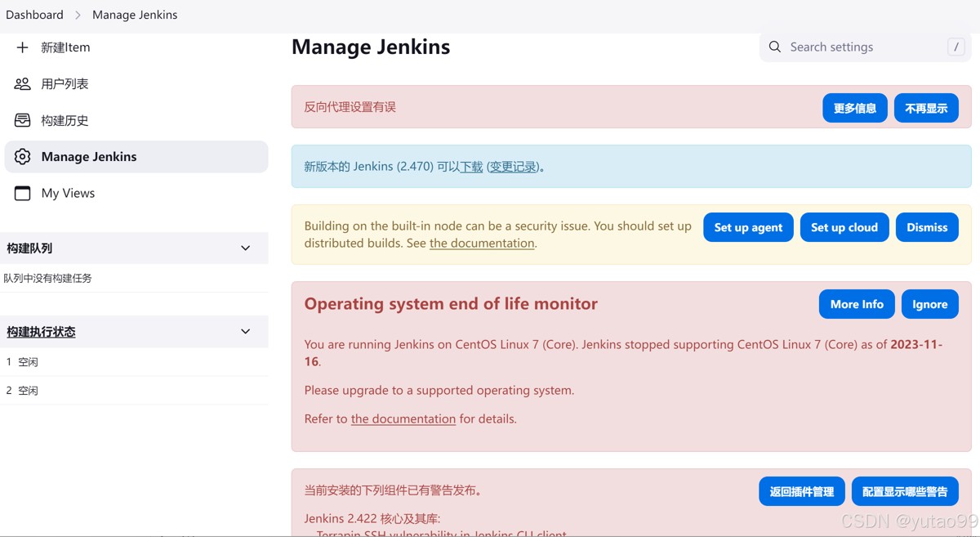
Task: Click the Set up agent button
Action: [748, 227]
